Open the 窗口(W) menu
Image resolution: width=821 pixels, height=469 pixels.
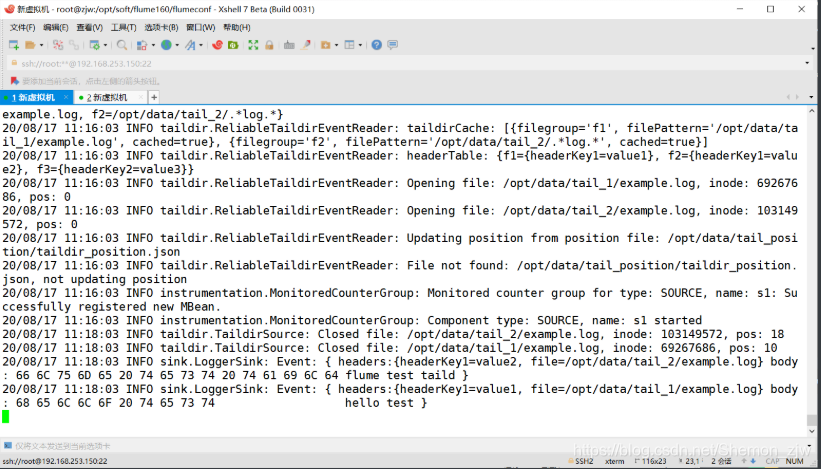coord(201,28)
